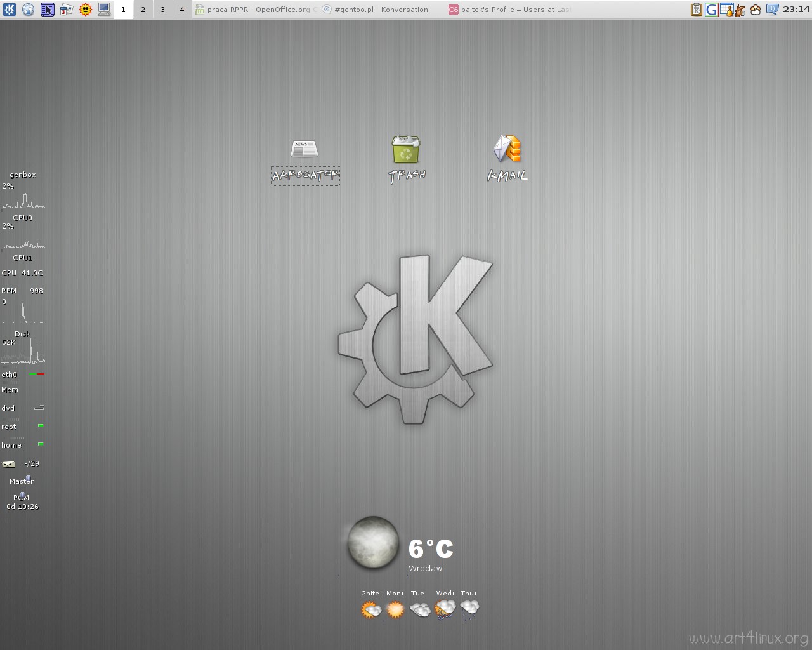This screenshot has width=812, height=650.
Task: Click the network chart showing 52K
Action: (x=23, y=352)
